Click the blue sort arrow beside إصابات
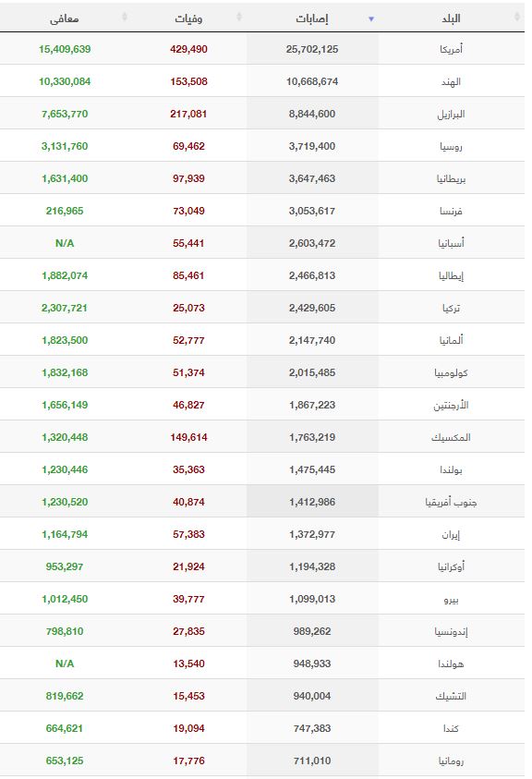Image resolution: width=532 pixels, height=779 pixels. click(x=371, y=18)
